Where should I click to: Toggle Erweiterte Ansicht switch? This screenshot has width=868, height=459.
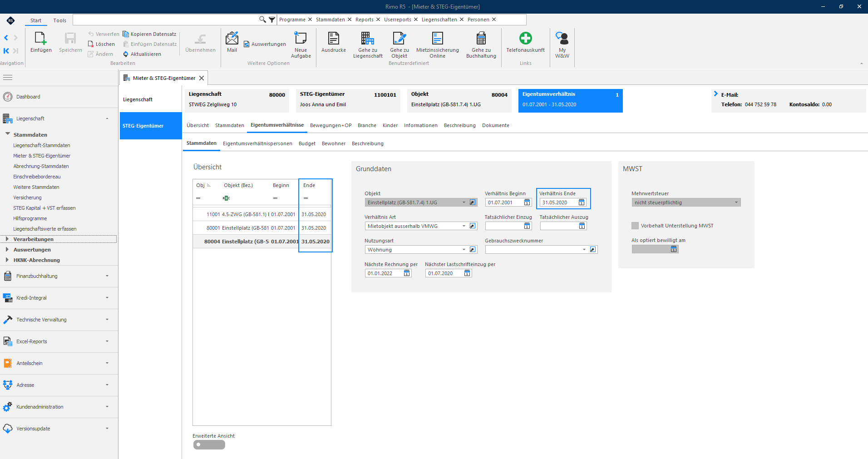click(x=209, y=445)
